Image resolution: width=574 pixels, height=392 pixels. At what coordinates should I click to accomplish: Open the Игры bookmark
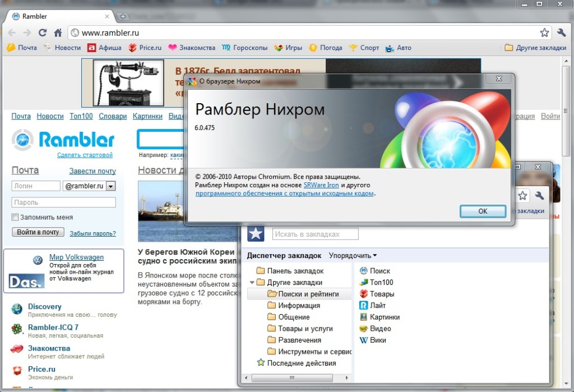pyautogui.click(x=289, y=48)
